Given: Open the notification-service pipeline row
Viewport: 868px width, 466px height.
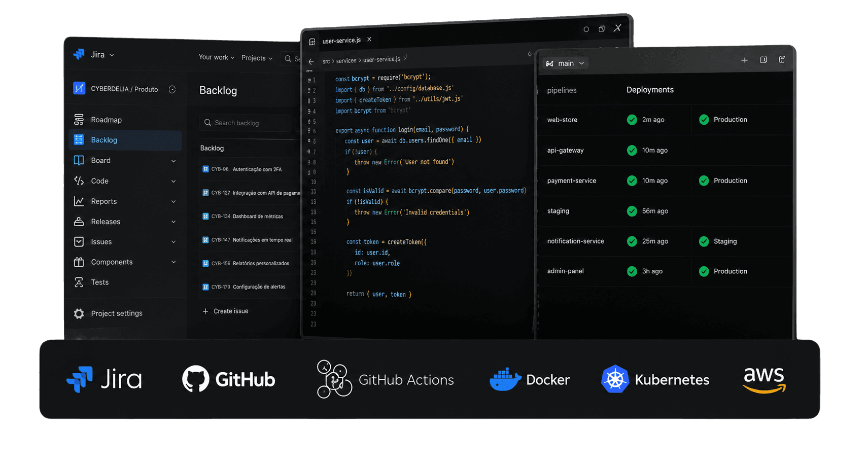Looking at the screenshot, I should click(x=665, y=241).
